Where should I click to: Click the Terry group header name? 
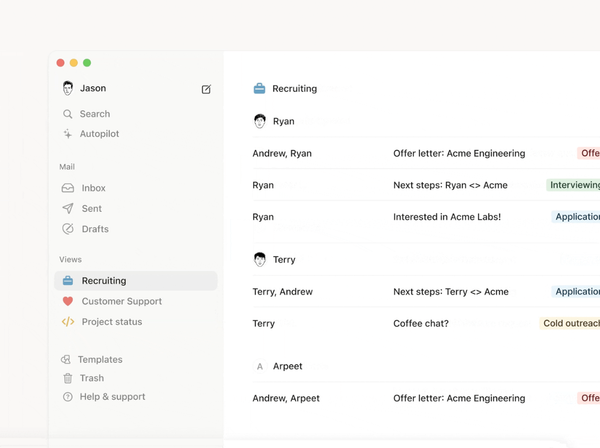pos(284,260)
